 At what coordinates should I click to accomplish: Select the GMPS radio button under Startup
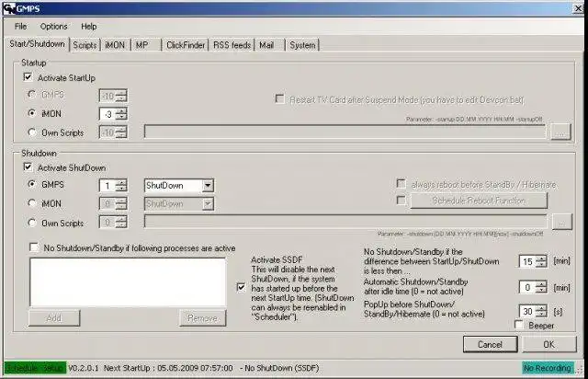(32, 94)
